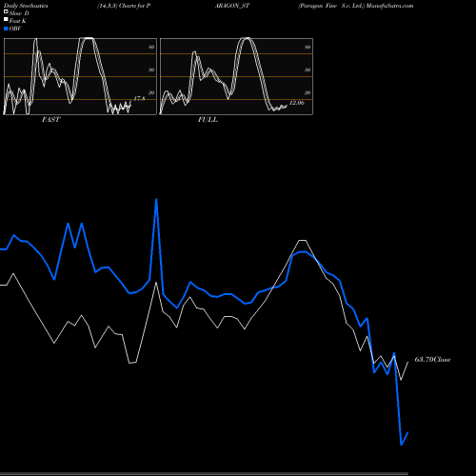This screenshot has height=476, width=476.
Task: Click the 'OBV' legend text
Action: 15,29
